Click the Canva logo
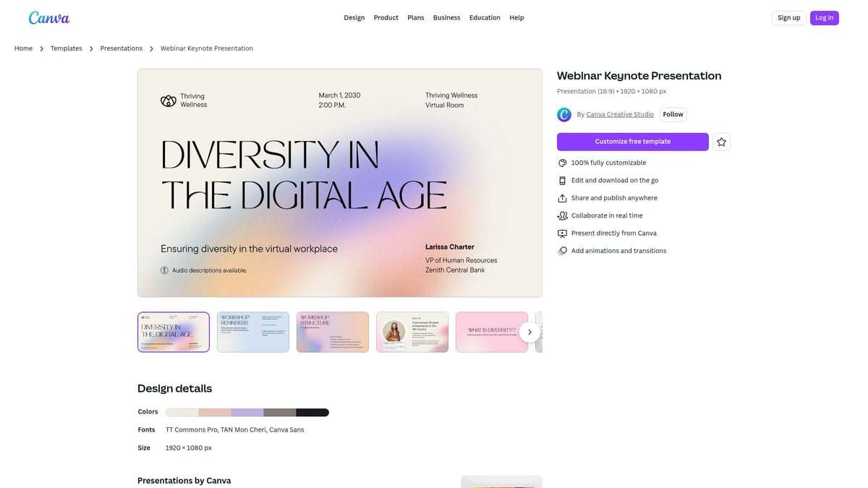Image resolution: width=868 pixels, height=488 pixels. pyautogui.click(x=48, y=17)
